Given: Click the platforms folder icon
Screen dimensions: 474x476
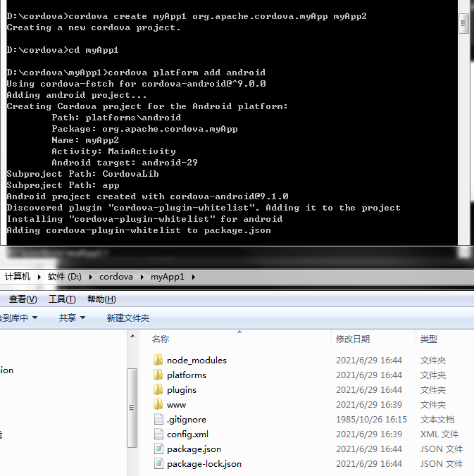Looking at the screenshot, I should [x=158, y=375].
